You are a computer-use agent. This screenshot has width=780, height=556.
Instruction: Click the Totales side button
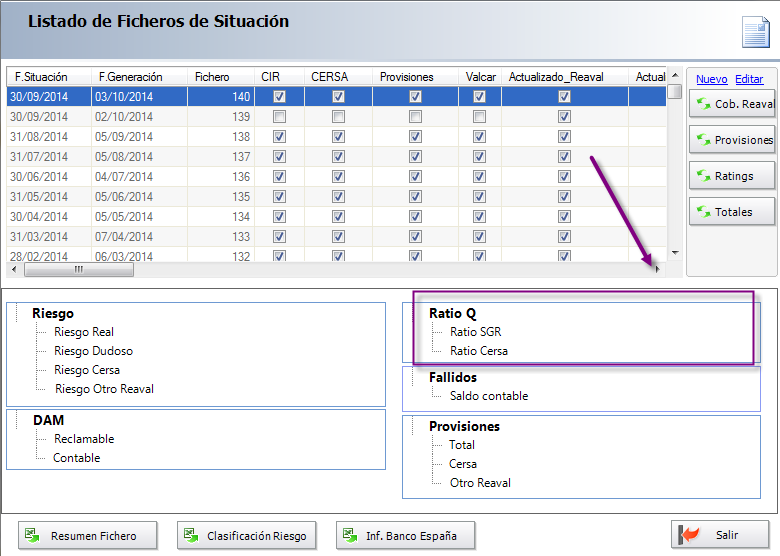tap(732, 212)
